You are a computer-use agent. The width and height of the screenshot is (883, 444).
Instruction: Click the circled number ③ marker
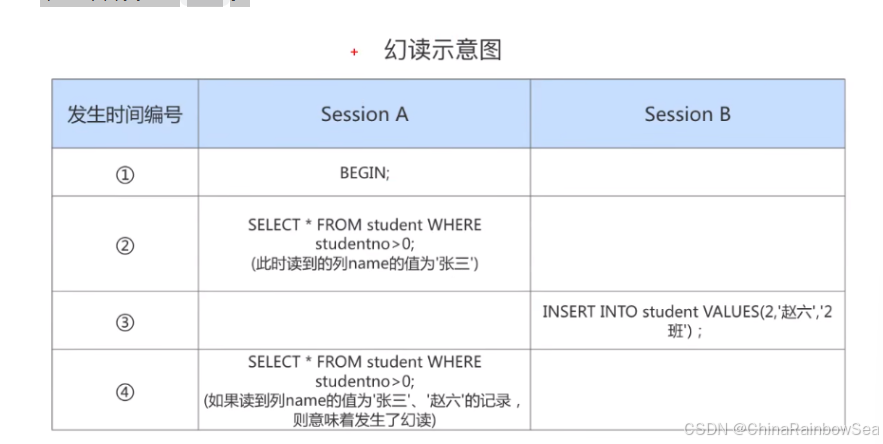125,322
